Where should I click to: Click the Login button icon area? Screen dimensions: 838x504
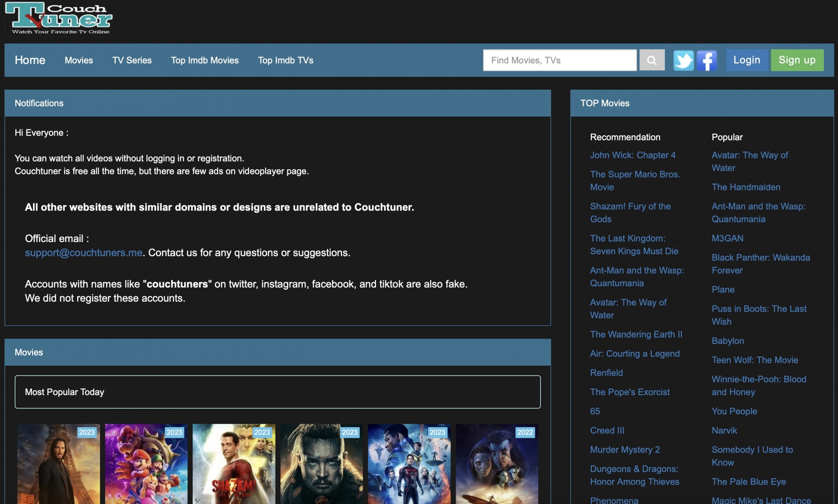[747, 59]
